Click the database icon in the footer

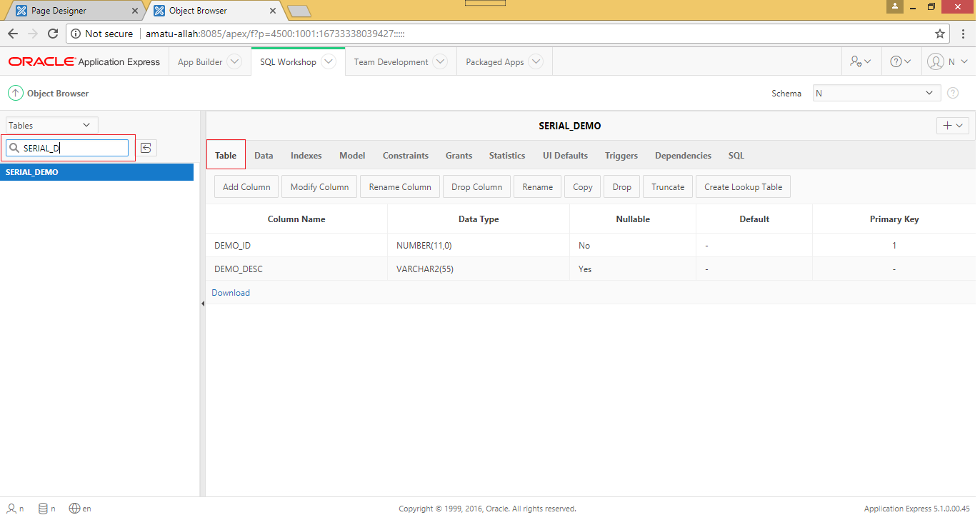tap(41, 508)
